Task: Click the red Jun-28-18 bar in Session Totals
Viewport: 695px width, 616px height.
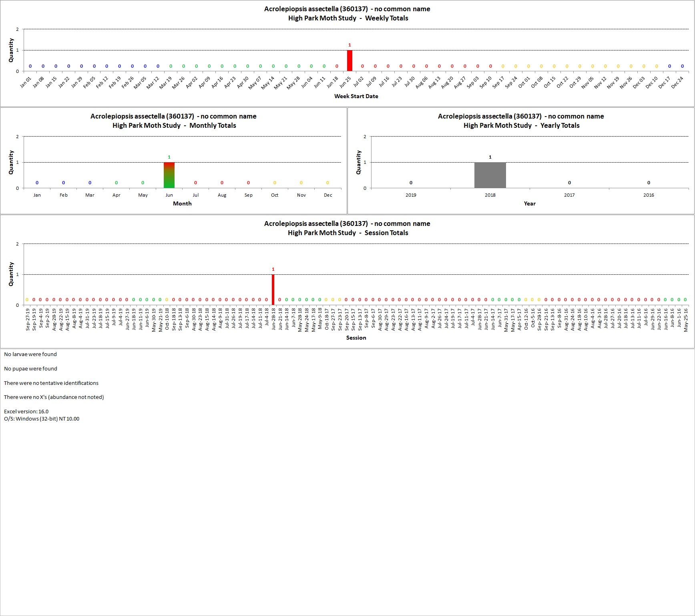Action: [273, 290]
